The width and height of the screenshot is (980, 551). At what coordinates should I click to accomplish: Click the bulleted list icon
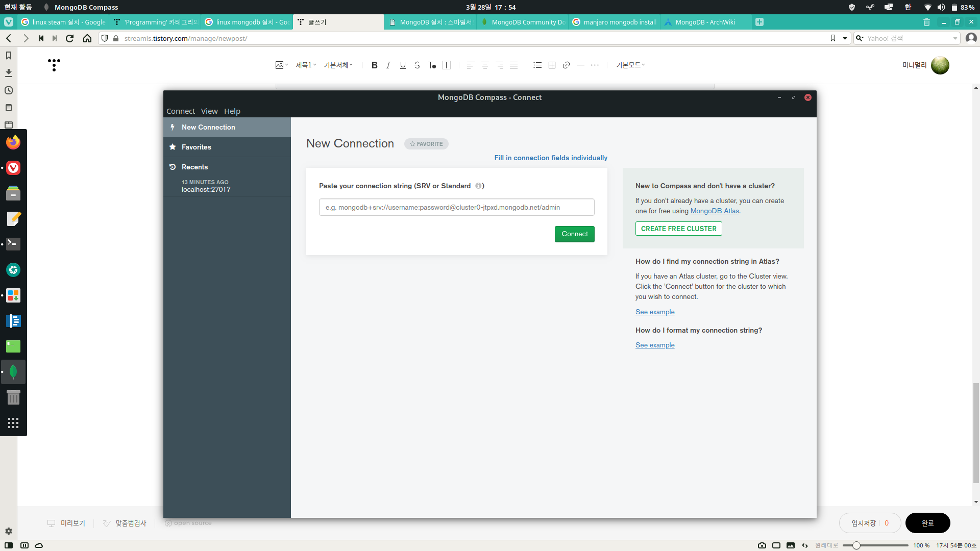coord(537,65)
